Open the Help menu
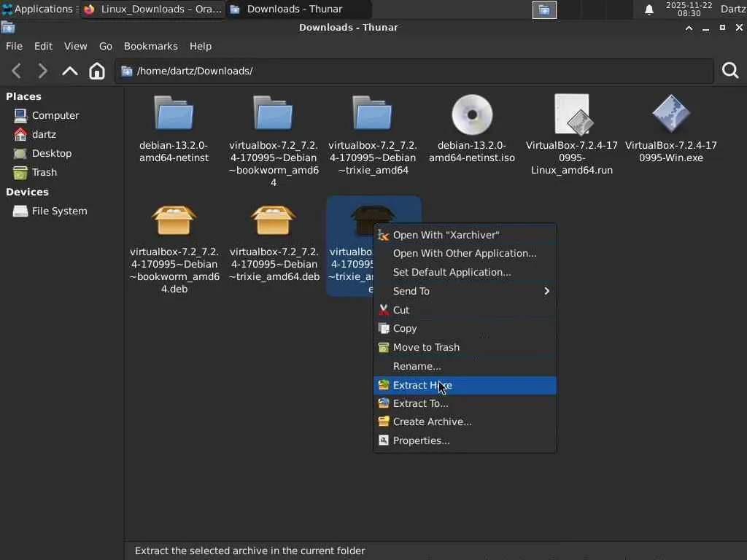The height and width of the screenshot is (560, 747). pos(200,46)
